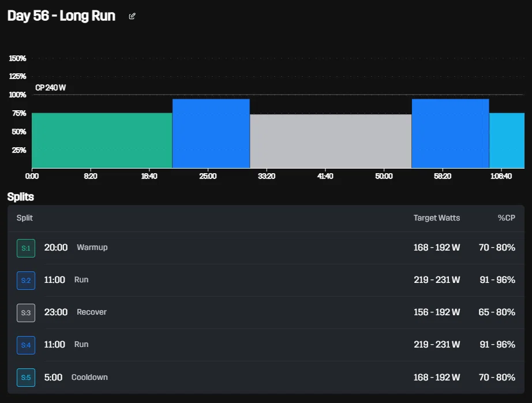Image resolution: width=532 pixels, height=403 pixels.
Task: Click the gray recover block in chart
Action: [x=331, y=141]
